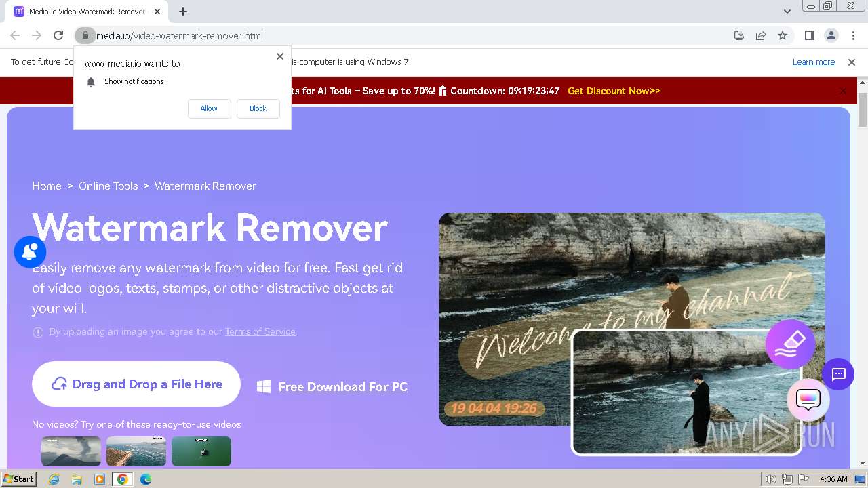Launch Microsoft Edge from taskbar
The width and height of the screenshot is (868, 488).
click(146, 479)
